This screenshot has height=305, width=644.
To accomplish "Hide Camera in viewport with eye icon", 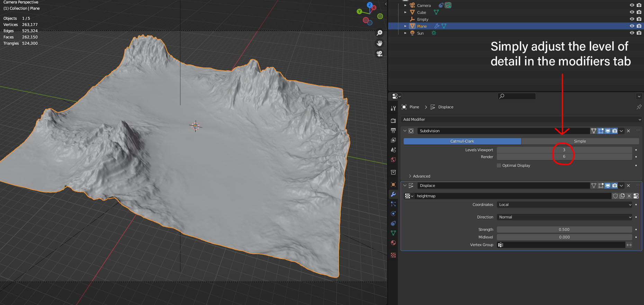I will [632, 5].
